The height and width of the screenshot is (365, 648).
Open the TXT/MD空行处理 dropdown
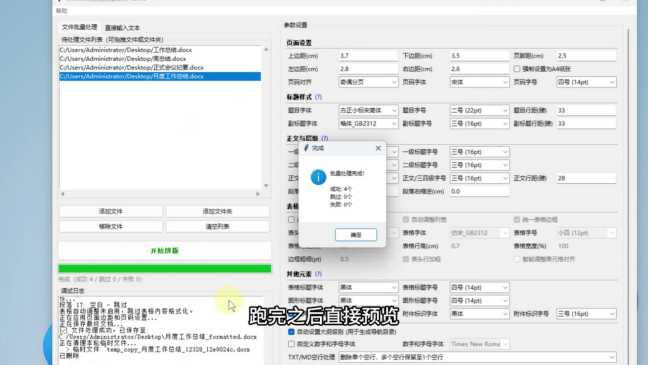click(477, 357)
